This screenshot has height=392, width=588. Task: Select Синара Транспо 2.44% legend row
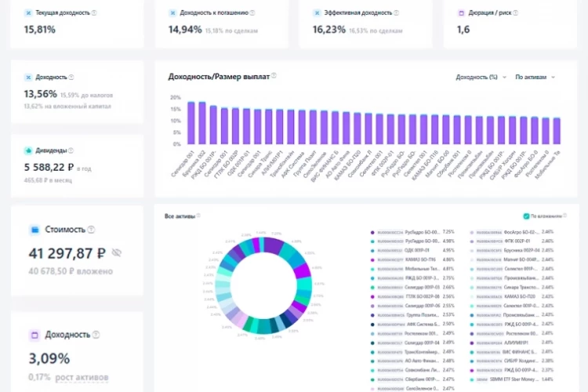[512, 288]
